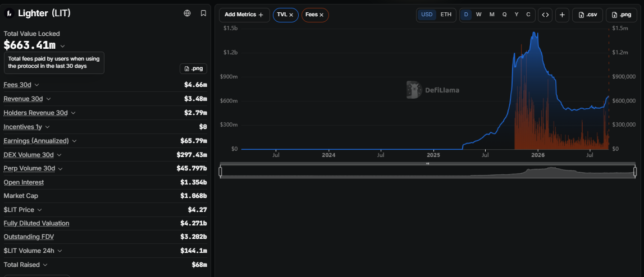
Task: Bookmark the Lighter protocol
Action: pyautogui.click(x=203, y=13)
